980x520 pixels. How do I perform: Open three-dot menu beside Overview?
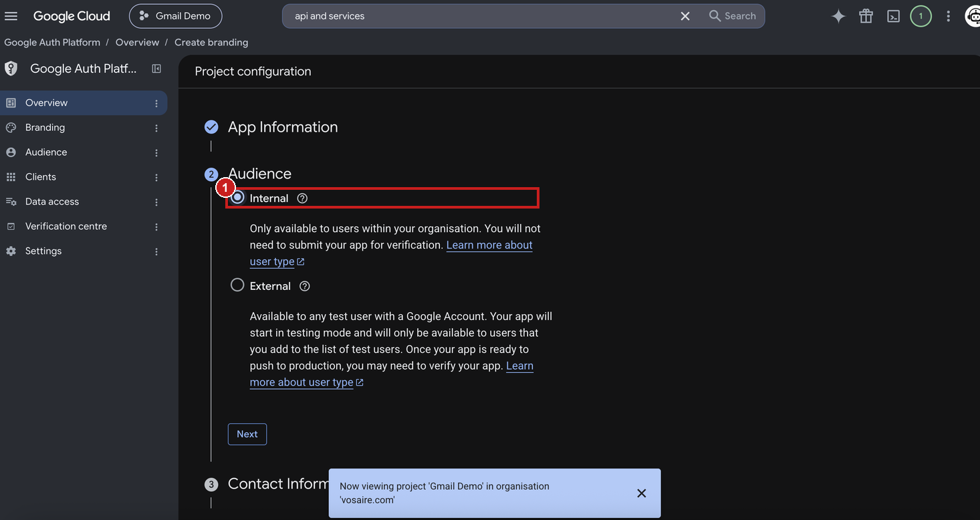pyautogui.click(x=156, y=104)
